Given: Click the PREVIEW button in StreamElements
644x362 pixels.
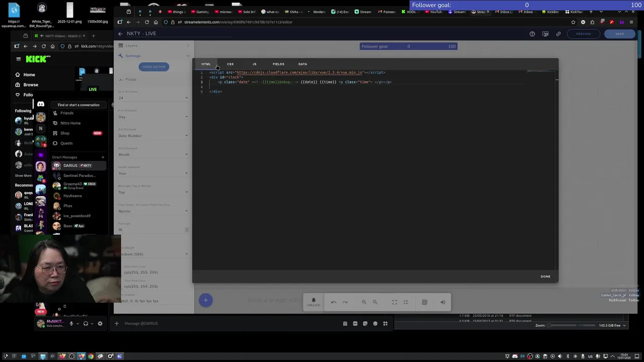Looking at the screenshot, I should point(583,34).
